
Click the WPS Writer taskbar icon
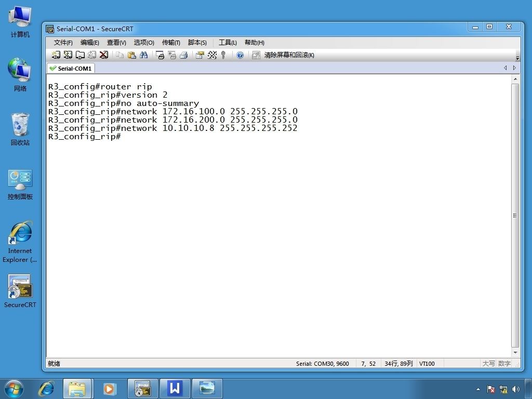175,389
